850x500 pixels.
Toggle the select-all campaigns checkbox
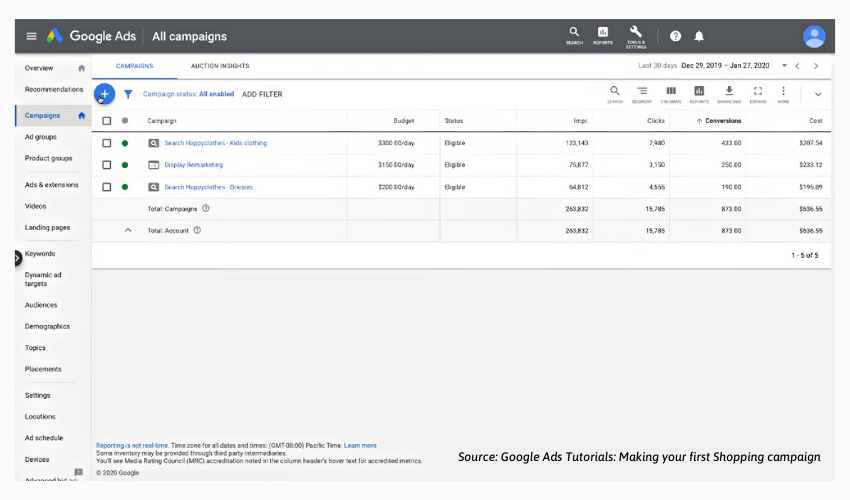(x=107, y=121)
